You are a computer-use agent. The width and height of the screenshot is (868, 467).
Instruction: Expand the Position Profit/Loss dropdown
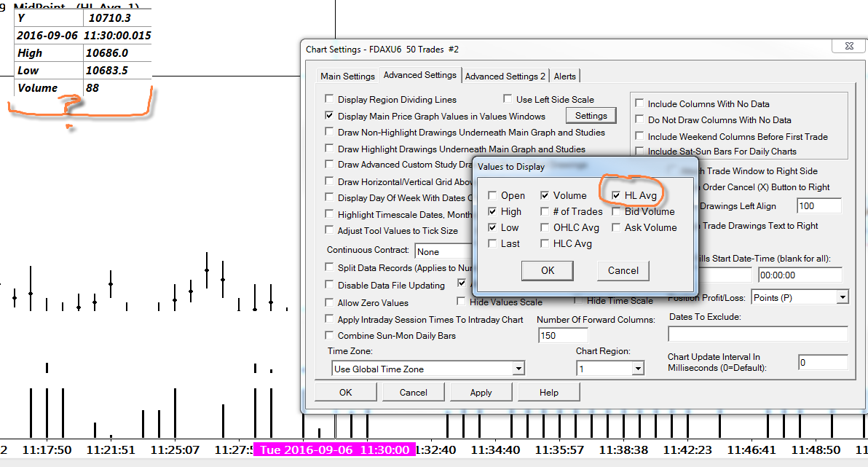click(x=842, y=297)
